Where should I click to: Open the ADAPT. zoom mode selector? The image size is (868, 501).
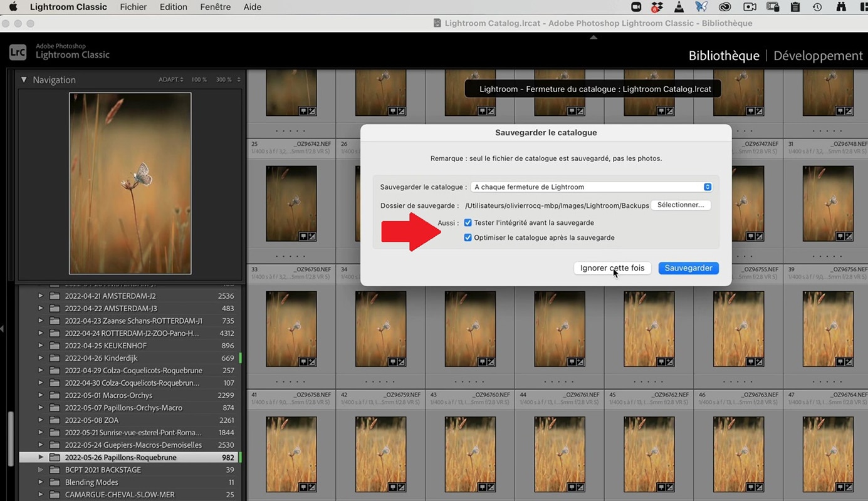(x=170, y=80)
